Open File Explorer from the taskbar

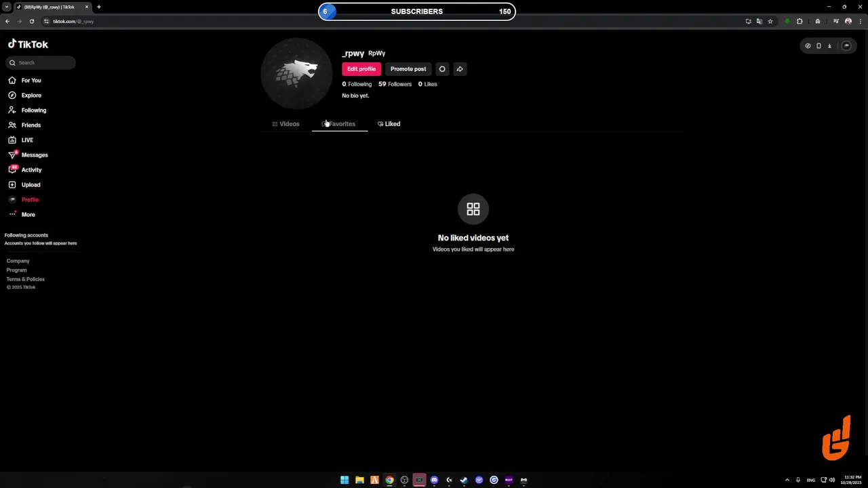point(359,480)
